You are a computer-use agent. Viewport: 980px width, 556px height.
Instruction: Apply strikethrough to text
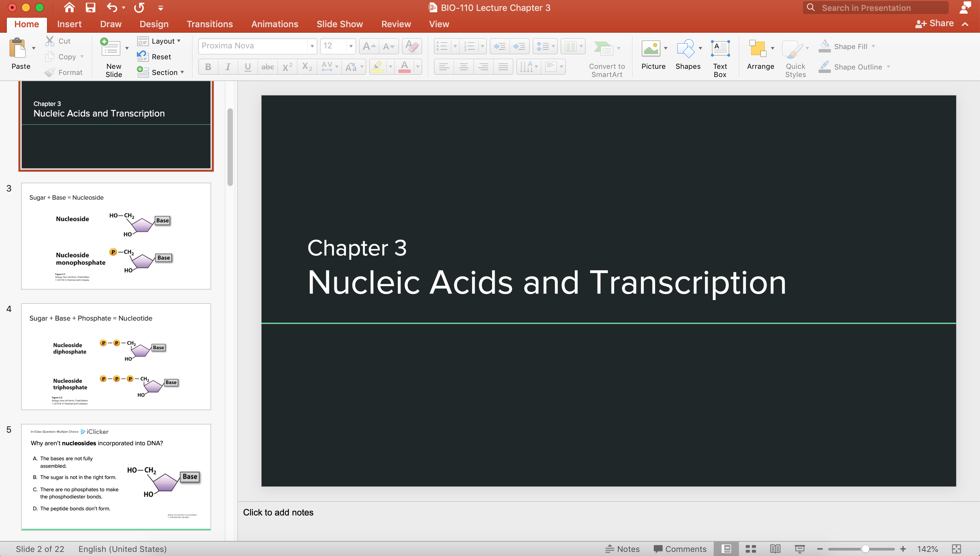click(268, 66)
